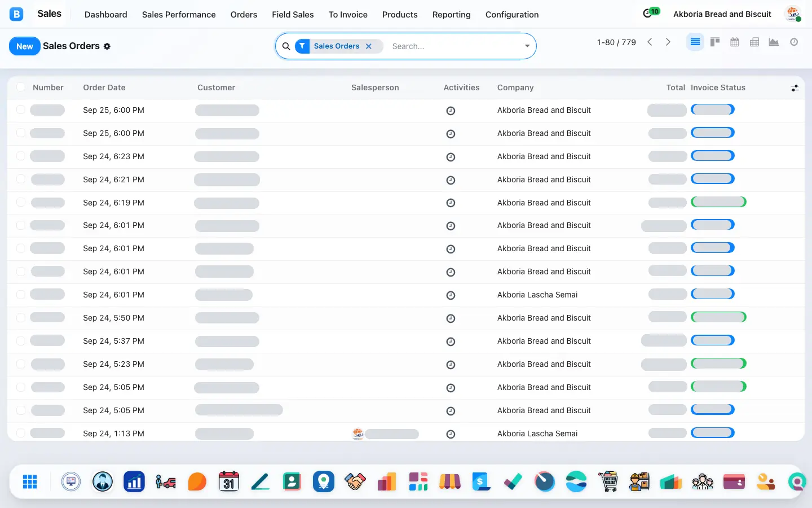The height and width of the screenshot is (508, 812).
Task: Open the activity view clock icon in toolbar
Action: (x=794, y=42)
